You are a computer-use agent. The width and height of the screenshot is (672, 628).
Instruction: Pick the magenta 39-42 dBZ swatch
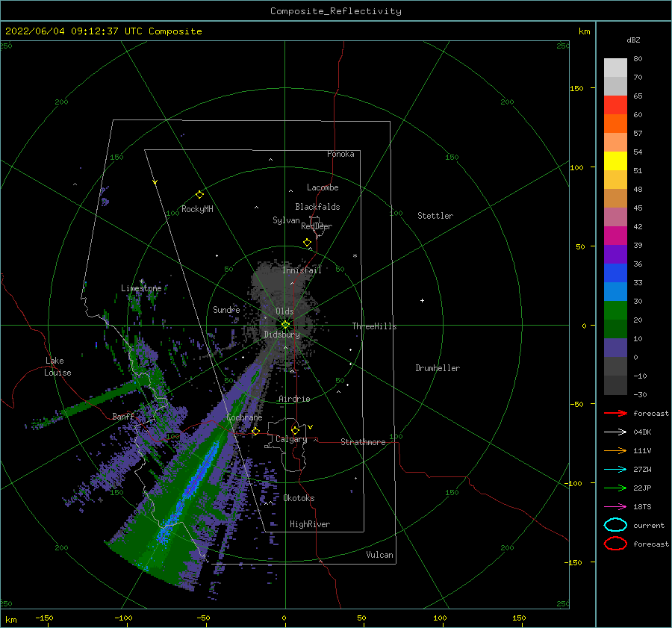coord(615,235)
